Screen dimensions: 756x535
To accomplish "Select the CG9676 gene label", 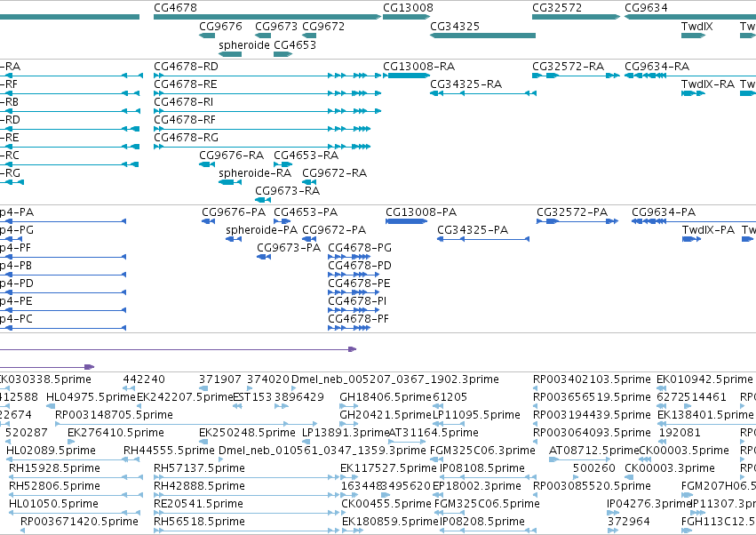I will point(220,26).
